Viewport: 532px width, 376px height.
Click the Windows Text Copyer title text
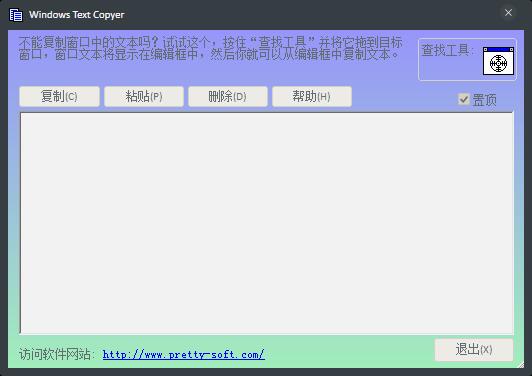pos(77,15)
